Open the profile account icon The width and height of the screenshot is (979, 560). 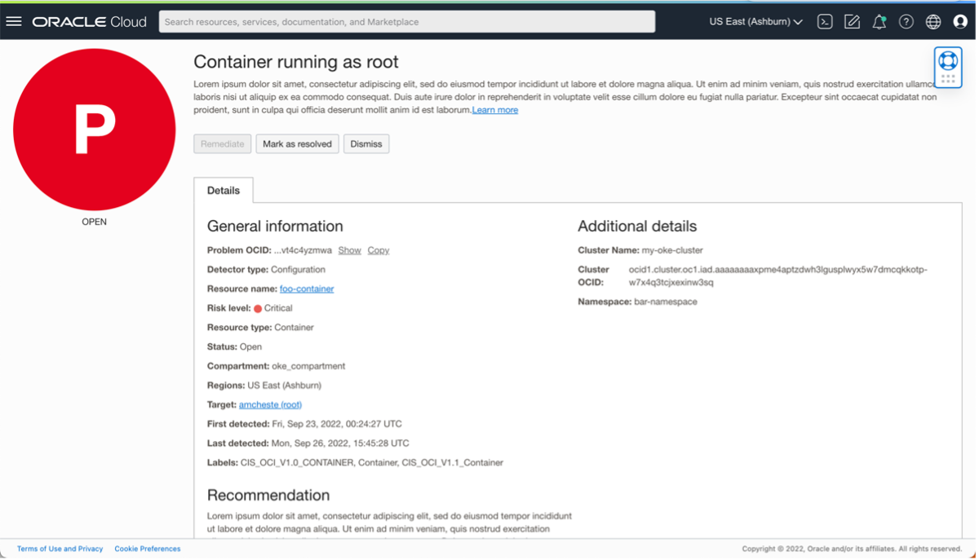click(x=960, y=21)
